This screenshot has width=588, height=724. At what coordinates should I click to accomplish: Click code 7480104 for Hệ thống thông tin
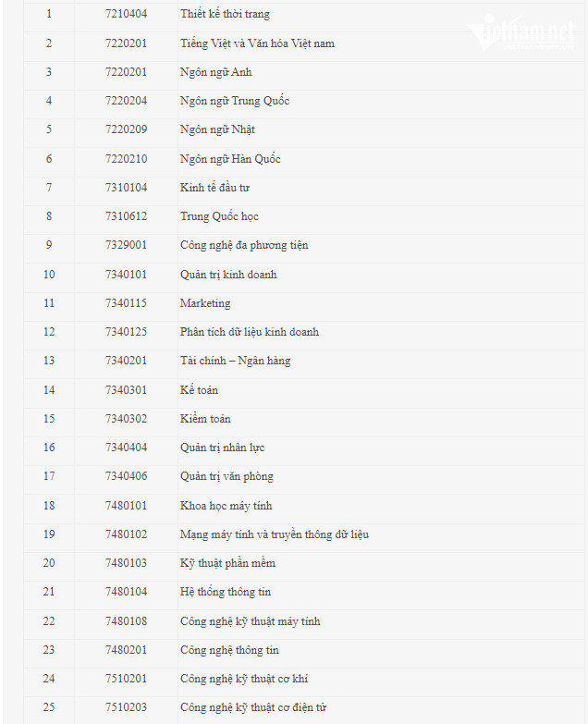point(126,592)
